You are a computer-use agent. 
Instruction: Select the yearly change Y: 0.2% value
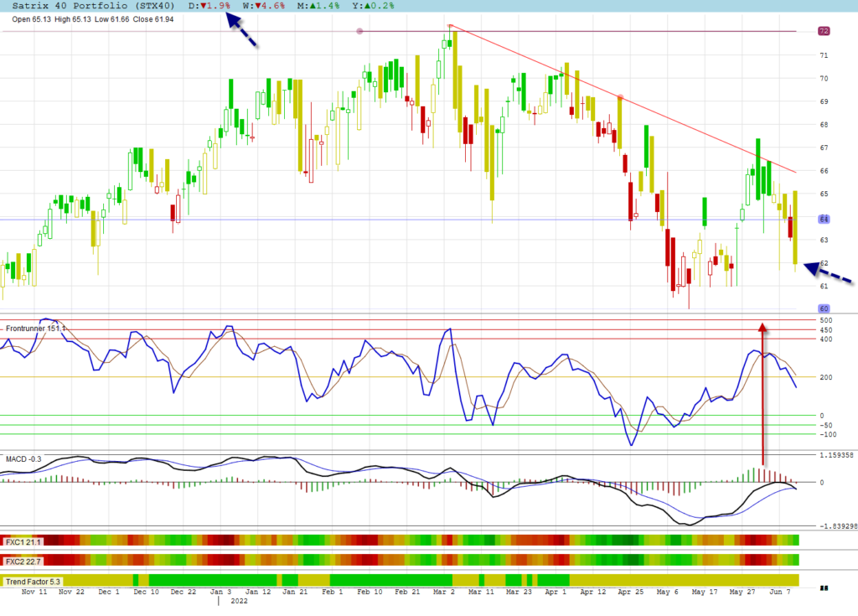pyautogui.click(x=373, y=6)
